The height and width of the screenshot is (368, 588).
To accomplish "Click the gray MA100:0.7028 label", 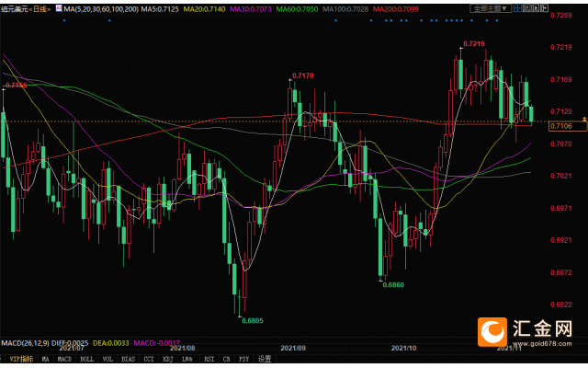I will 345,8.
